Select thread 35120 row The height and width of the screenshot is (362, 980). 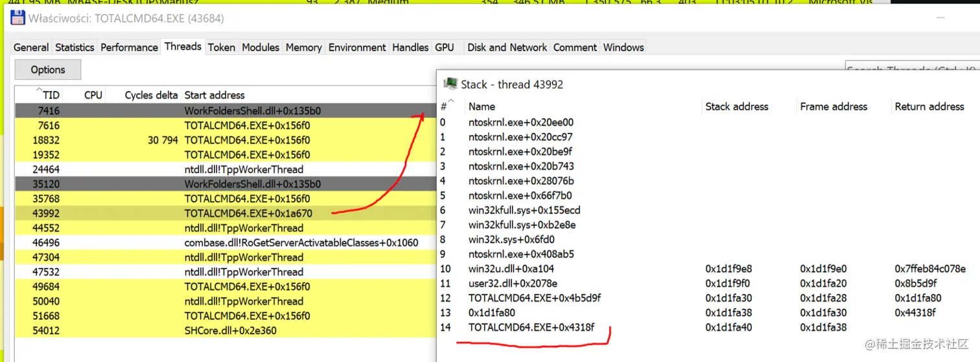tap(226, 184)
